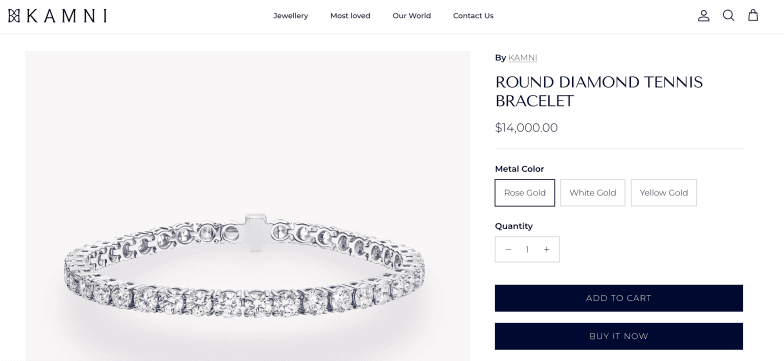The height and width of the screenshot is (361, 784).
Task: Click the tennis bracelet product image
Action: [248, 206]
